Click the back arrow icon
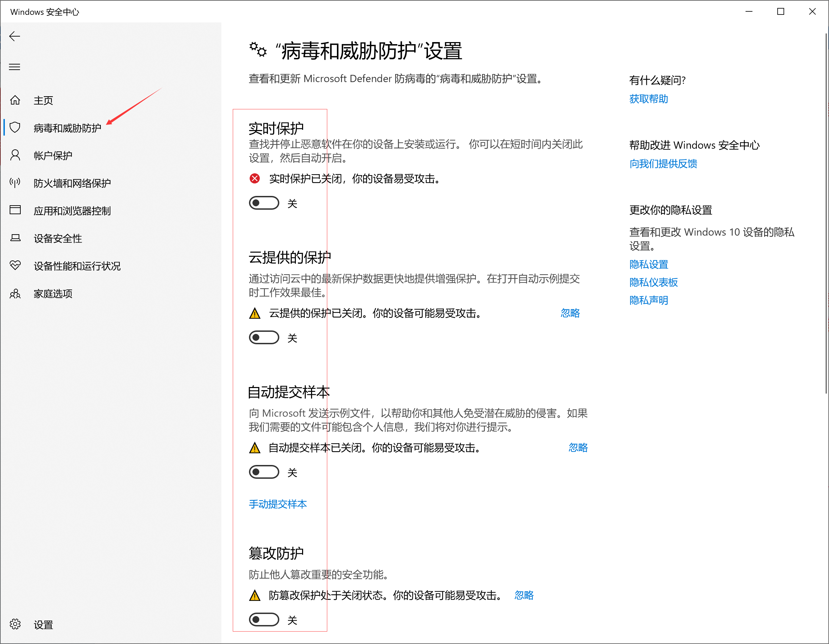 coord(15,37)
